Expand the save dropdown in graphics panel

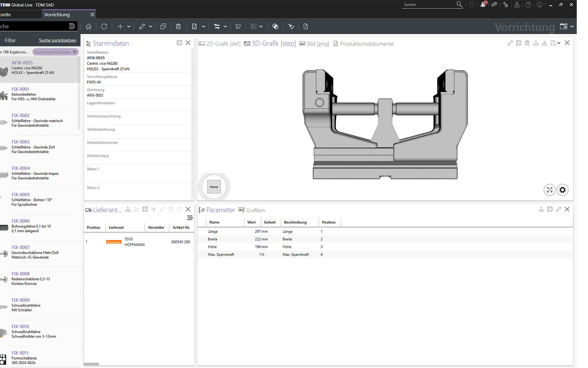point(559,43)
